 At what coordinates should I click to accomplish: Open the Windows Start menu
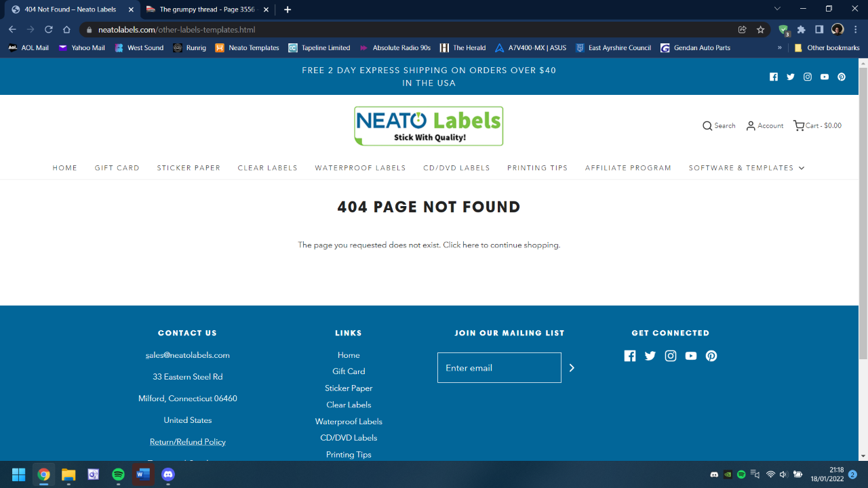click(x=18, y=474)
